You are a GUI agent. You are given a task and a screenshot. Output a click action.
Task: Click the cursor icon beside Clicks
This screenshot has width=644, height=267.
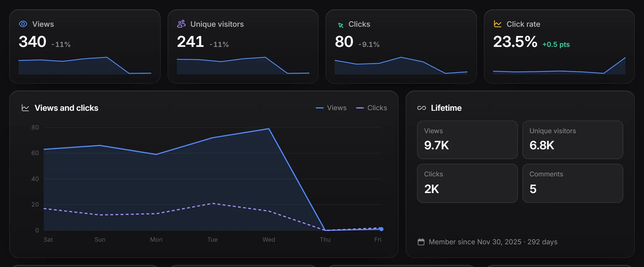click(341, 25)
